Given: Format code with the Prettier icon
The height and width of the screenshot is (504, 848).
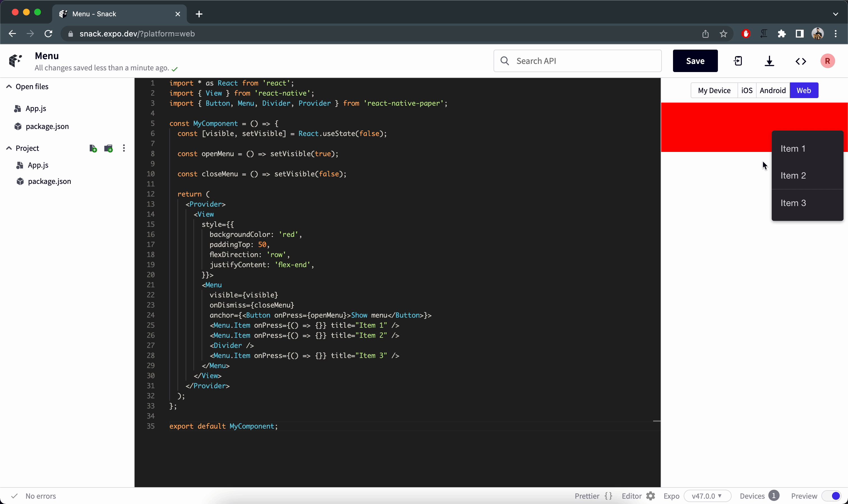Looking at the screenshot, I should coord(608,496).
